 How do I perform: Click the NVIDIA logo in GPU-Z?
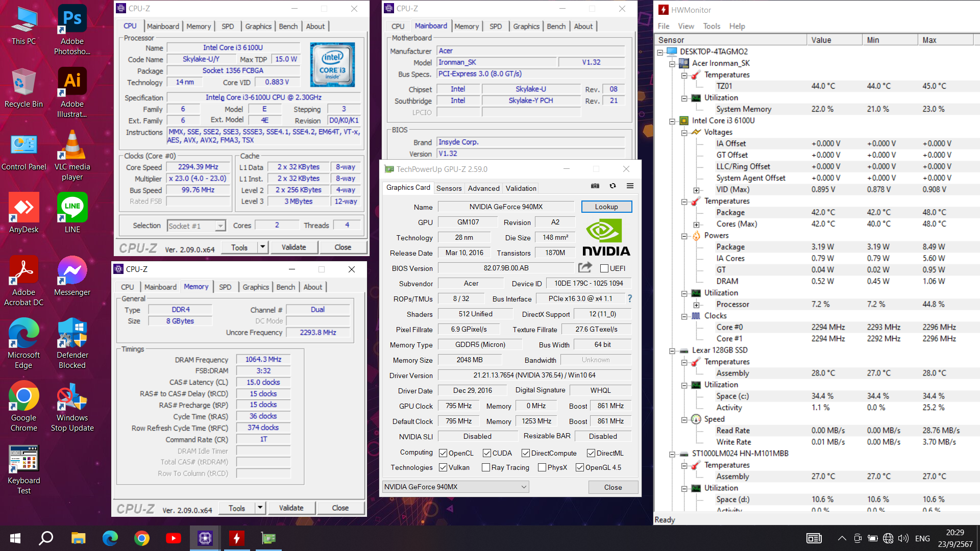[x=606, y=237]
